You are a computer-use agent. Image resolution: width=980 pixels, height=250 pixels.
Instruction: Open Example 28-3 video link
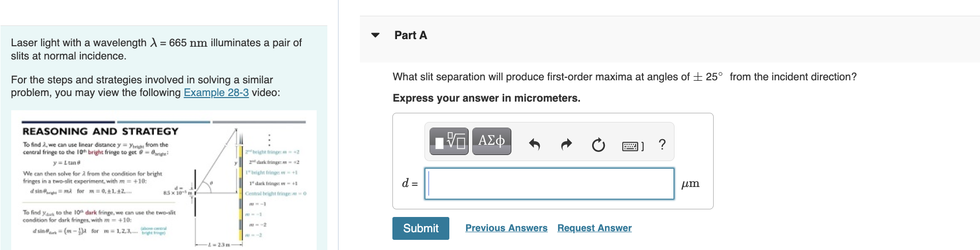(216, 92)
